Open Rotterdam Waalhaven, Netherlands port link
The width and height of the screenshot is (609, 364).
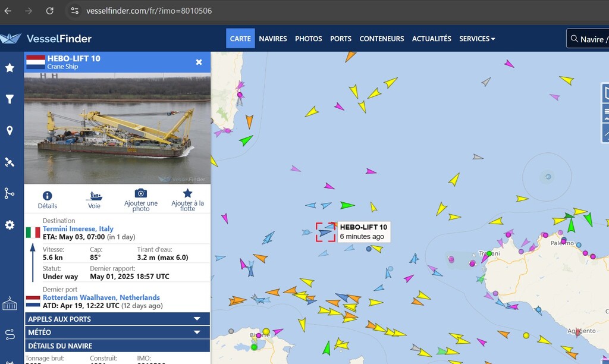pyautogui.click(x=101, y=297)
